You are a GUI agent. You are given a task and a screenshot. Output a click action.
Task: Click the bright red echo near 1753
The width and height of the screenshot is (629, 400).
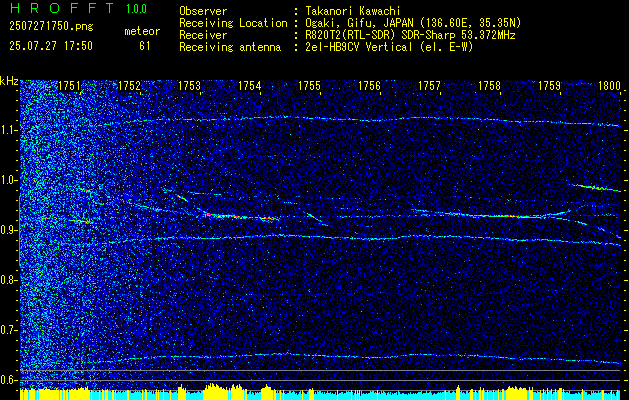click(x=225, y=216)
